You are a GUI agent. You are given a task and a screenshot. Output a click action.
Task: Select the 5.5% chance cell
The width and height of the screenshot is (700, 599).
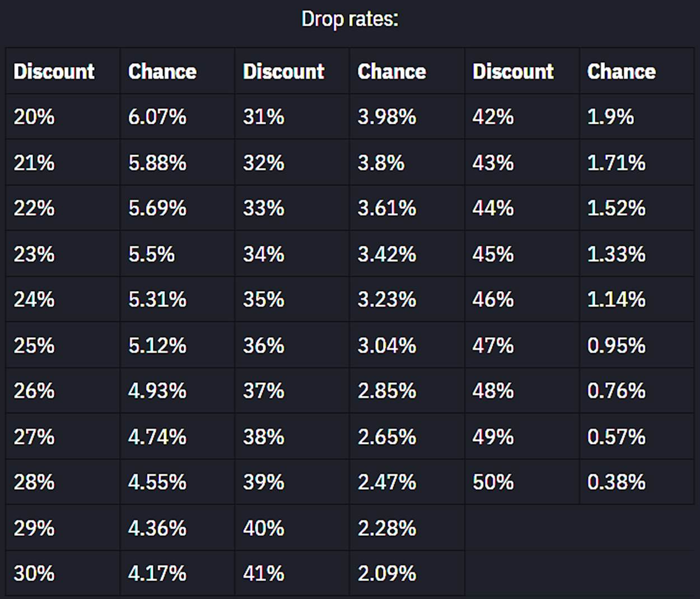152,254
